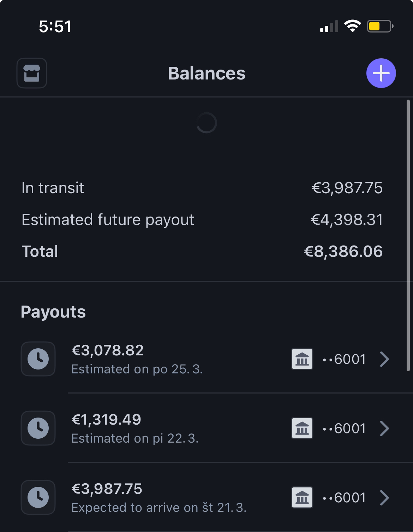Click clock icon for €1,319.49 payout
This screenshot has width=413, height=532.
coord(38,428)
